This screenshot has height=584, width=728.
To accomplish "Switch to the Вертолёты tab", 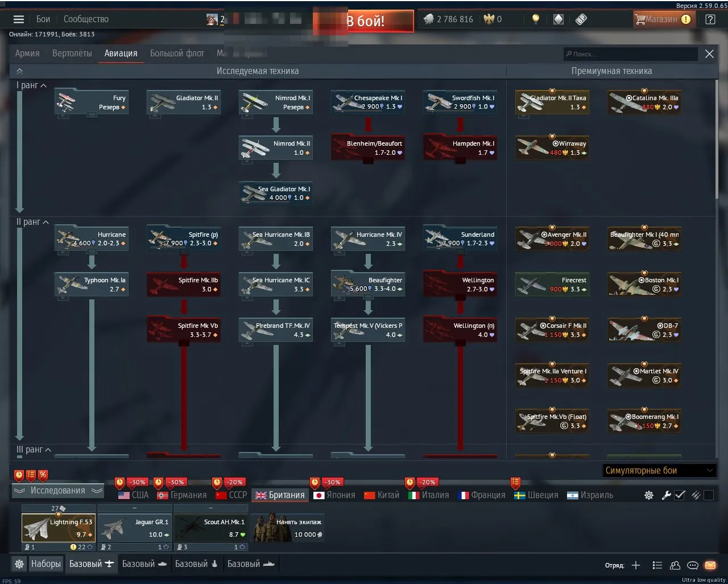I will click(x=72, y=54).
